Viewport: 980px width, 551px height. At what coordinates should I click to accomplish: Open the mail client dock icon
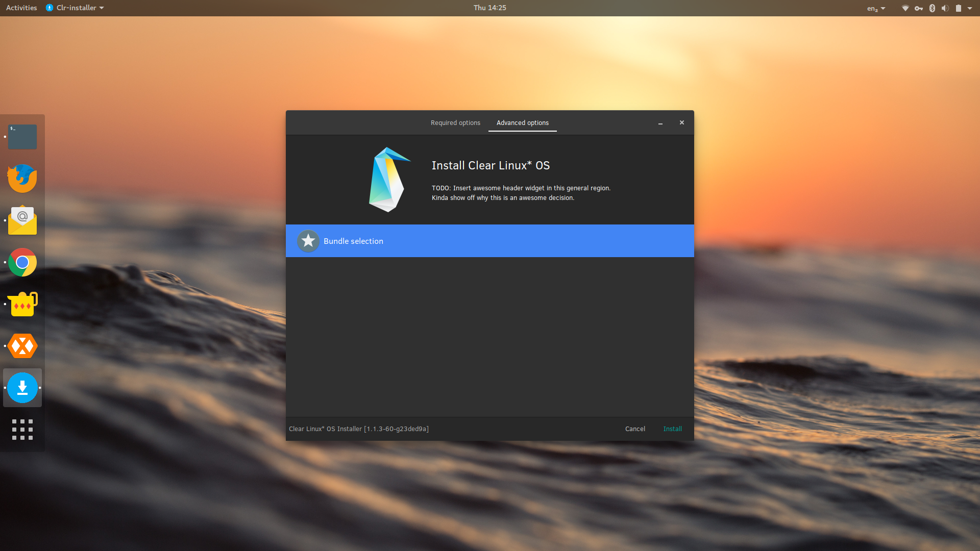22,220
